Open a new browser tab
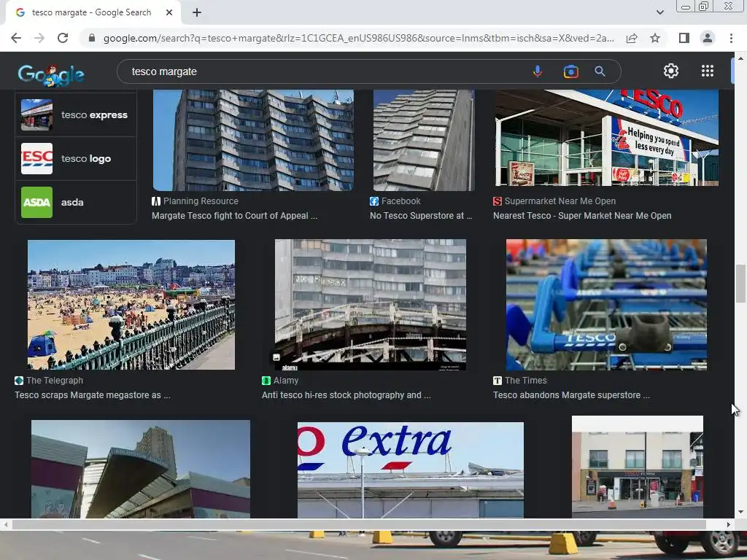Screen dimensions: 747x560 197,13
